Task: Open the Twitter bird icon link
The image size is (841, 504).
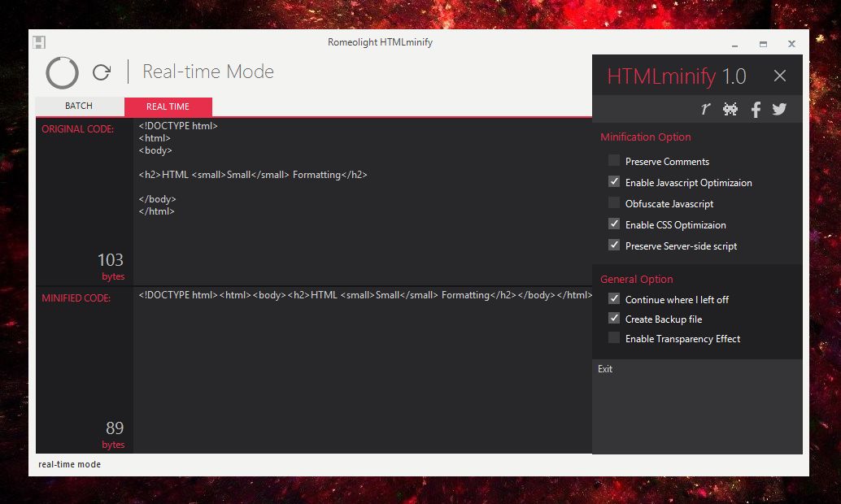Action: (779, 110)
